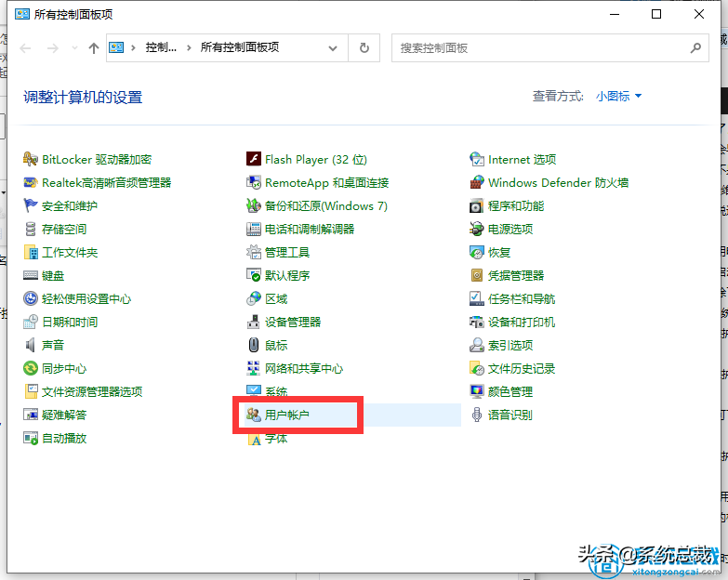Open the 恢复 icon
728x580 pixels.
point(477,252)
